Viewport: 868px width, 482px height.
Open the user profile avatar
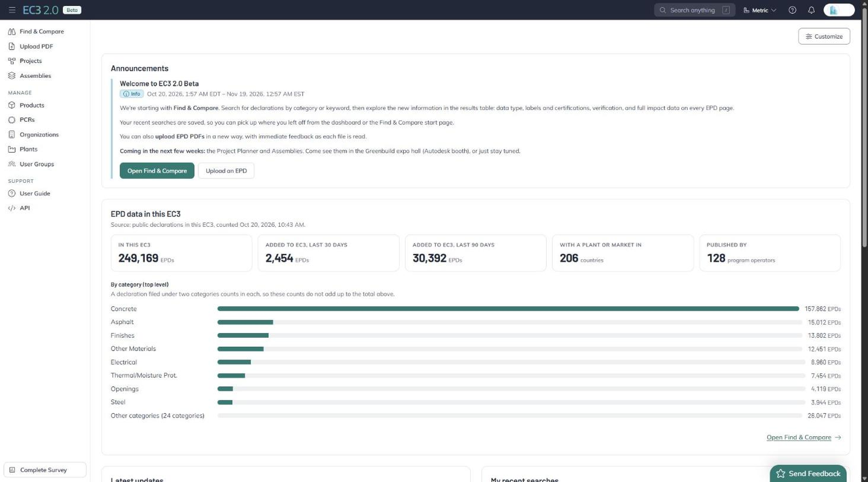[x=839, y=10]
